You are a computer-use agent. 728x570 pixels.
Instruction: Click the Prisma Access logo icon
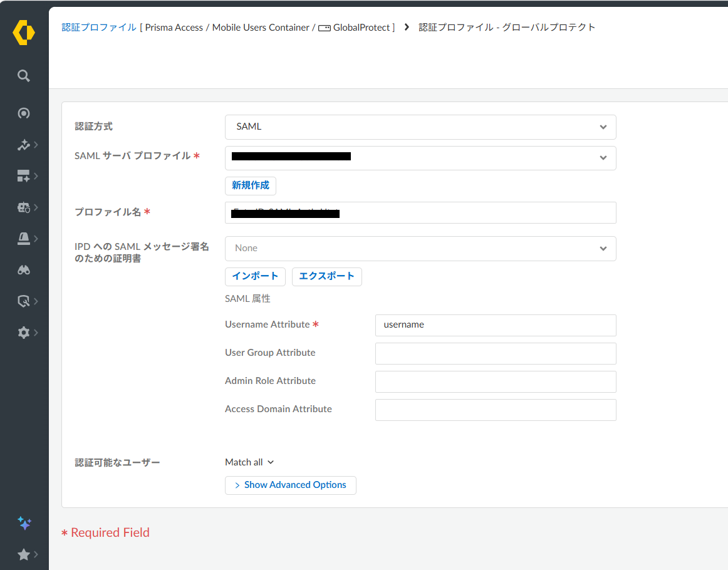click(x=24, y=33)
